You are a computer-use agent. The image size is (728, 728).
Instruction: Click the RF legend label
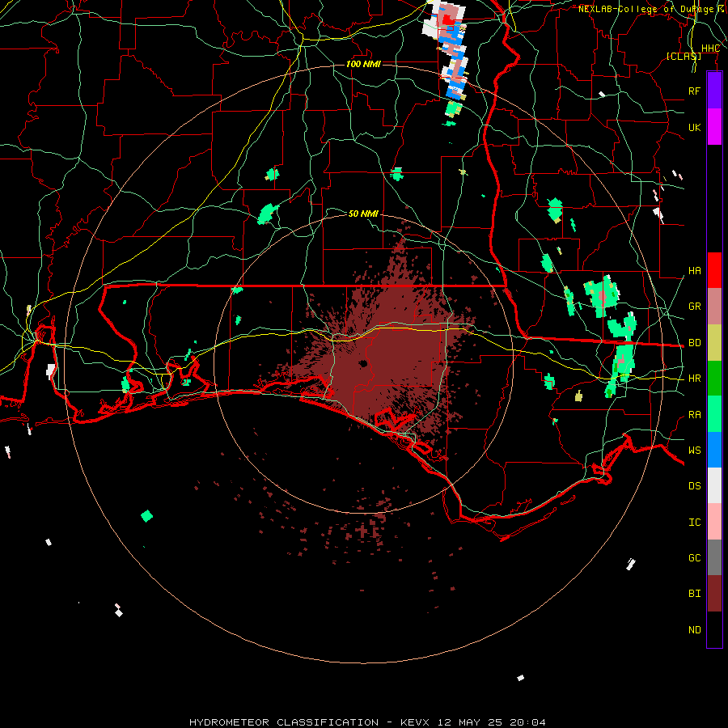(x=695, y=91)
